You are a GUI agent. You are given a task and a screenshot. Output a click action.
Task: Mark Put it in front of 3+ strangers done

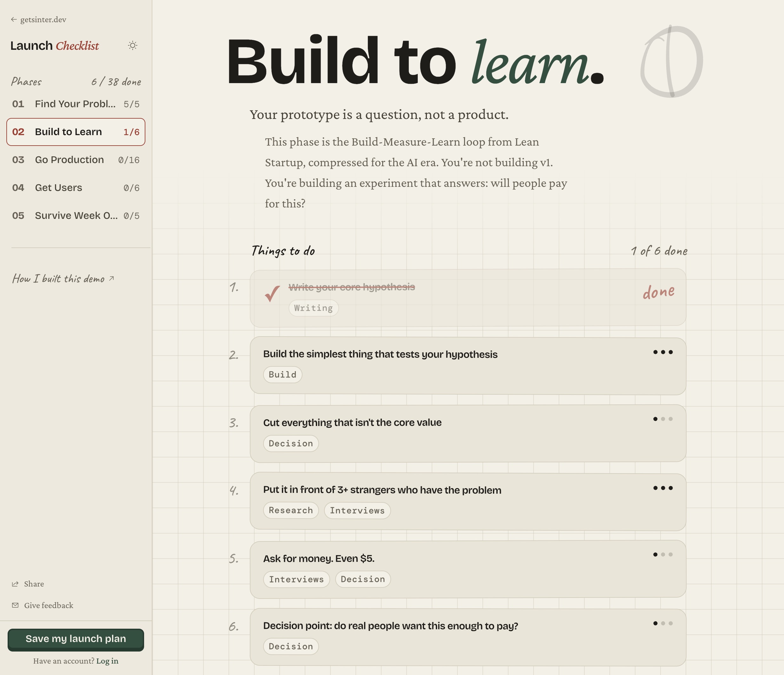pyautogui.click(x=468, y=501)
